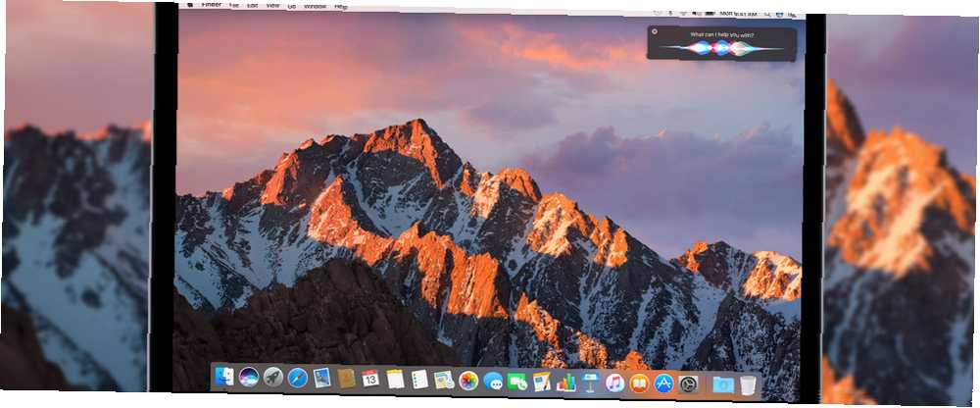The height and width of the screenshot is (408, 980).
Task: Open Notification Center from menu bar
Action: [791, 15]
